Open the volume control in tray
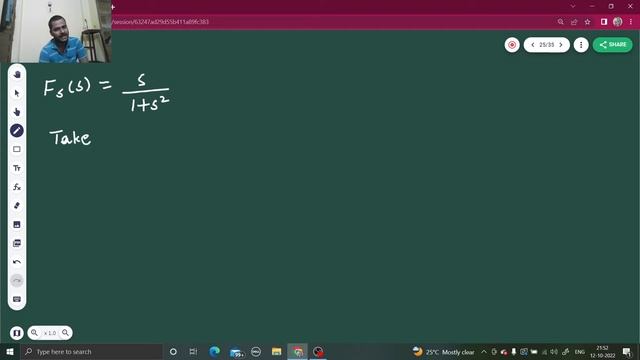 point(554,352)
